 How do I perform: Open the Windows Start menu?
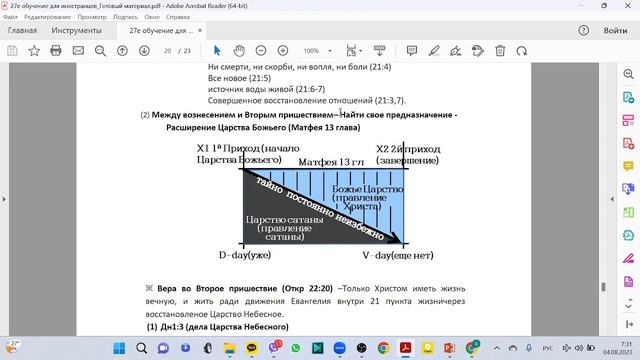(119, 348)
